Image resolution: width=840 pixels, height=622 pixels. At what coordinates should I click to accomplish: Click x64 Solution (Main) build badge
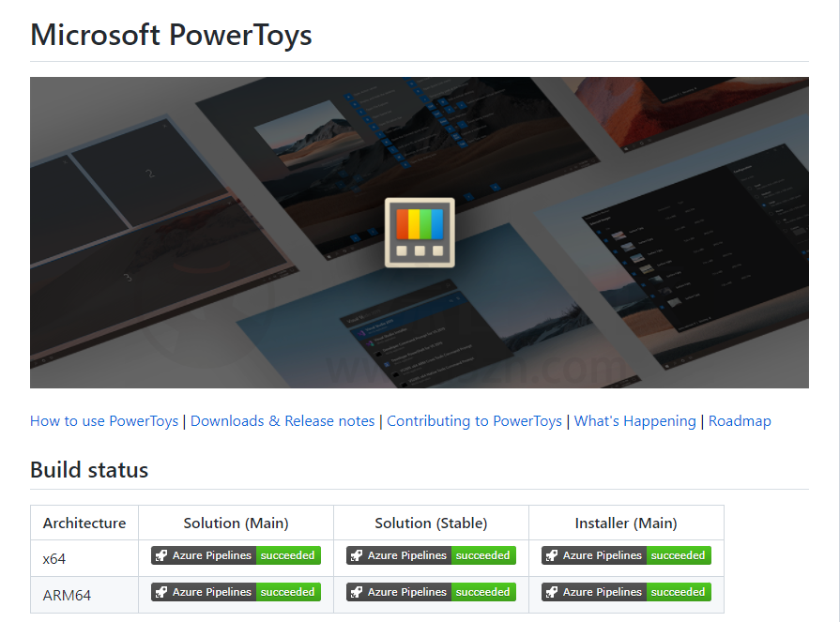point(236,555)
